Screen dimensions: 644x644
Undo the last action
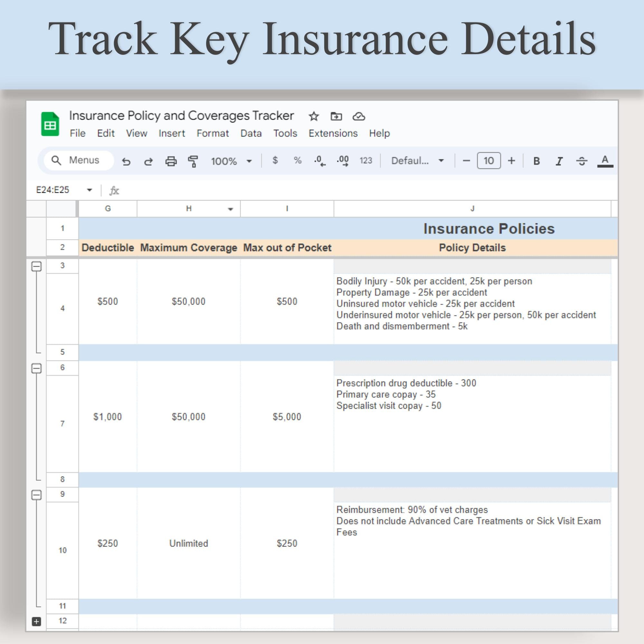127,161
